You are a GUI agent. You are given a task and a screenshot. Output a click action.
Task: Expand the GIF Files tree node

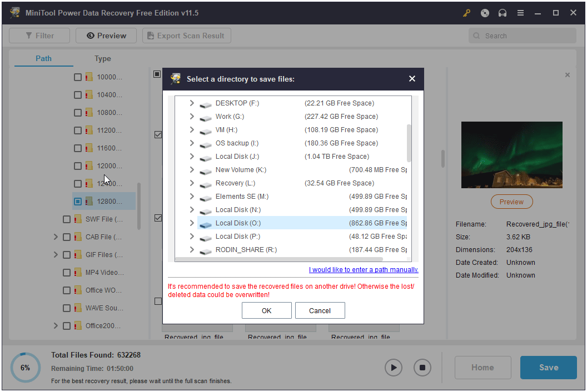coord(56,255)
